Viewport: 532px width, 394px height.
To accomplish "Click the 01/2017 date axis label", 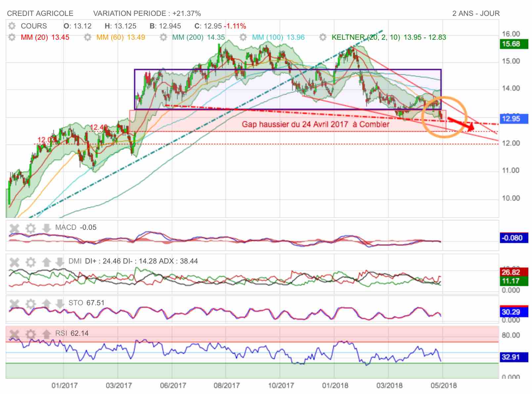I will [65, 385].
